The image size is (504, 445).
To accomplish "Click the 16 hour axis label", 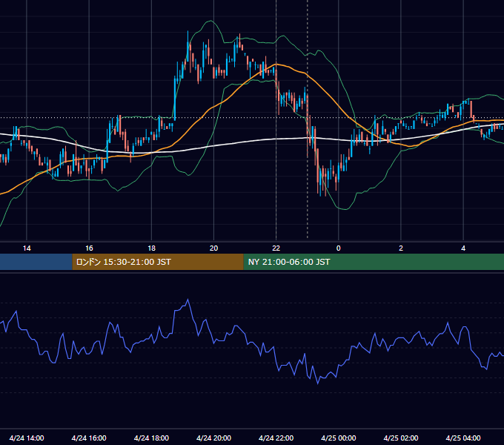I will click(x=89, y=248).
